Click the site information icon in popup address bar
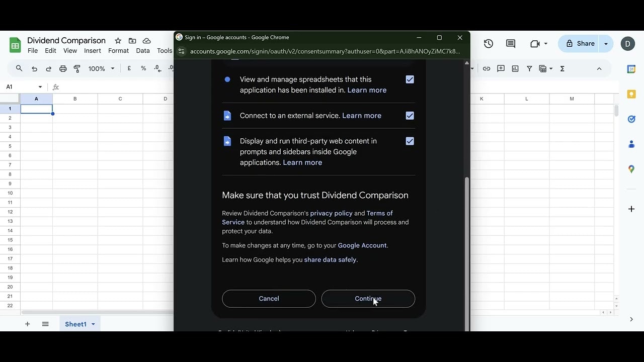 tap(182, 51)
